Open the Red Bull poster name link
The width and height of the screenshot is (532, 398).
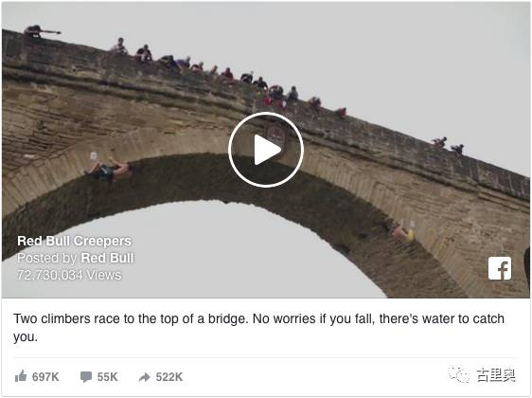pos(107,258)
